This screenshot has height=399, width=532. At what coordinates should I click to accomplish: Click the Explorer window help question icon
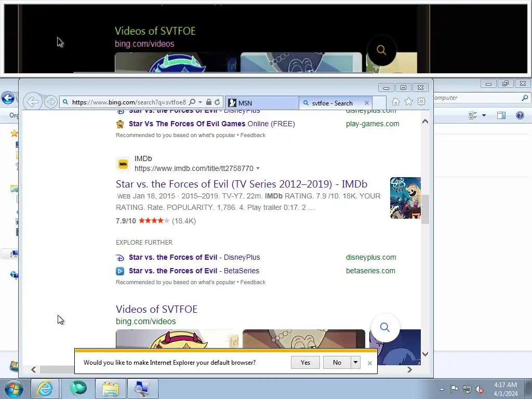click(520, 115)
